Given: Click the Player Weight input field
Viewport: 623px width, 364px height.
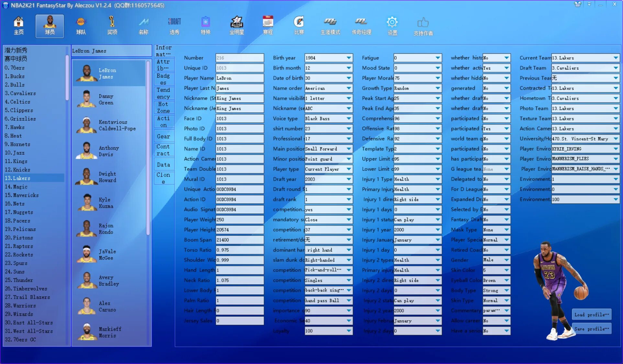Looking at the screenshot, I should pos(240,219).
